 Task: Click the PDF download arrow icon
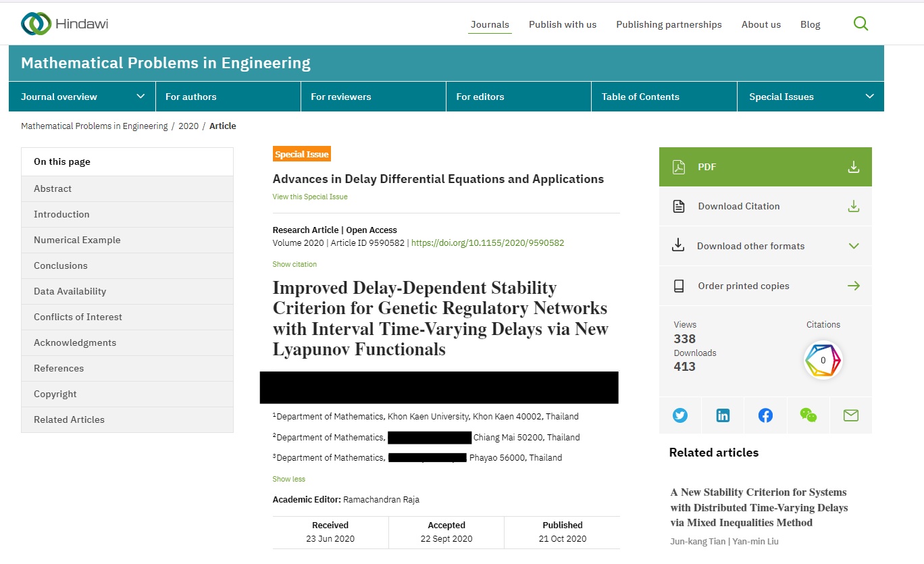click(854, 167)
